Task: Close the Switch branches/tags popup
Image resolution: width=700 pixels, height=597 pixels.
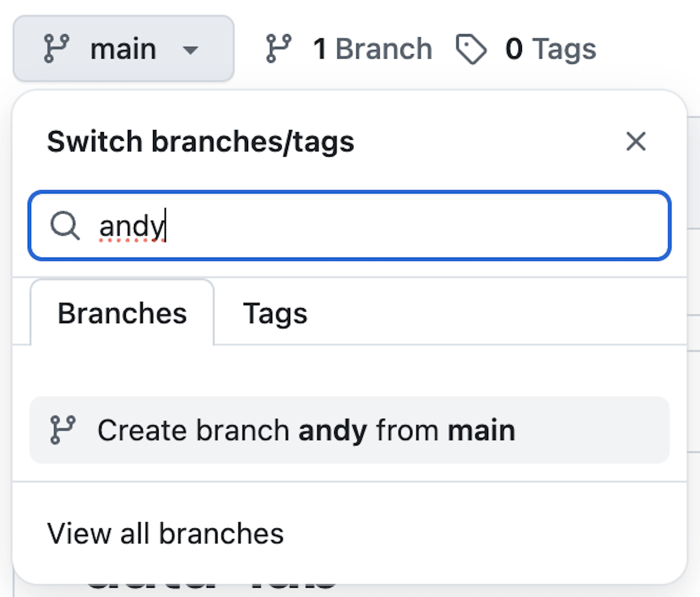Action: 636,141
